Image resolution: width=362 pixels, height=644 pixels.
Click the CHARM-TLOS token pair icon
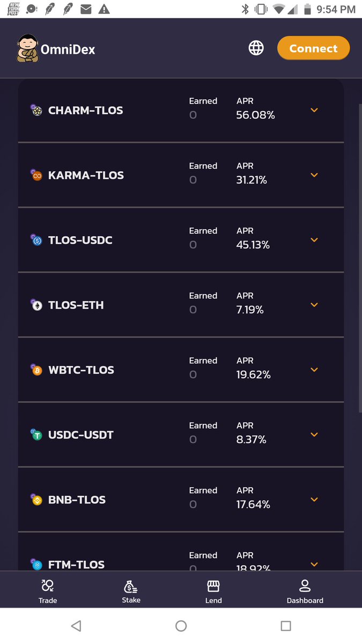click(x=36, y=111)
